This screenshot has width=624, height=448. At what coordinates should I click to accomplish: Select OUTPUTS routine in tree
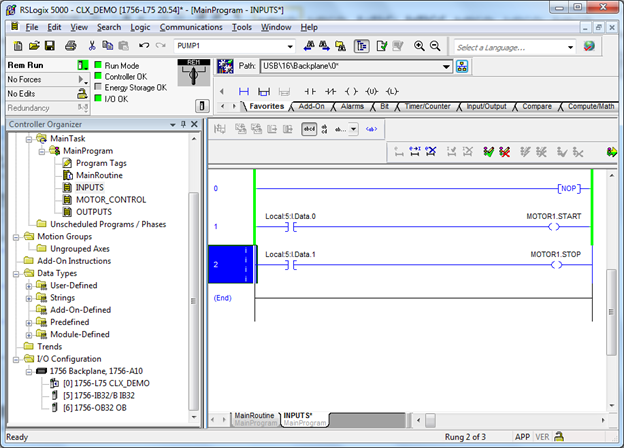coord(94,212)
